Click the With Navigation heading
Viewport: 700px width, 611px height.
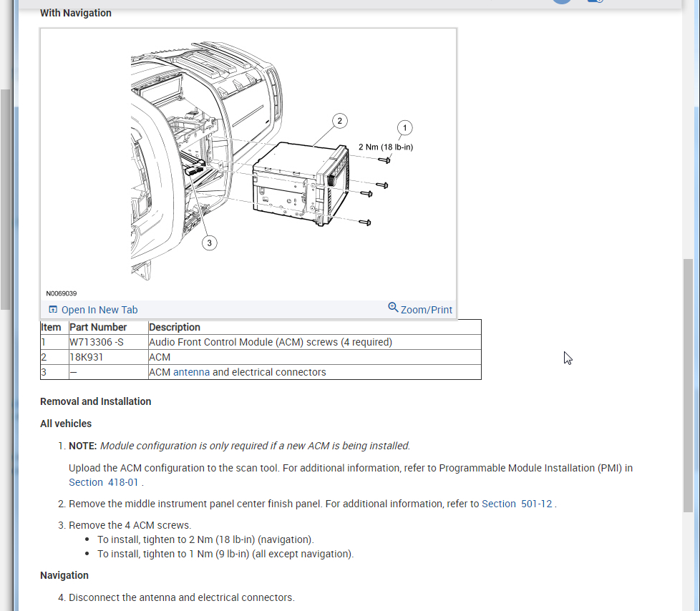(x=76, y=13)
